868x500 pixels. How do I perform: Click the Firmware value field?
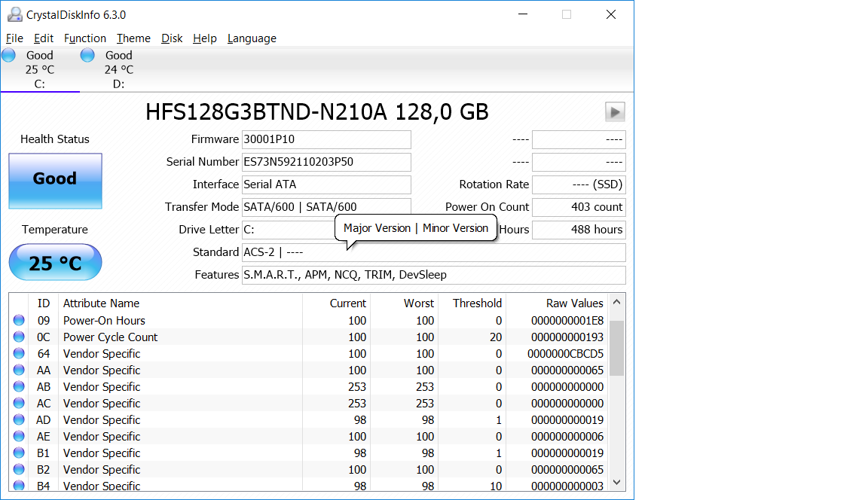(x=326, y=139)
